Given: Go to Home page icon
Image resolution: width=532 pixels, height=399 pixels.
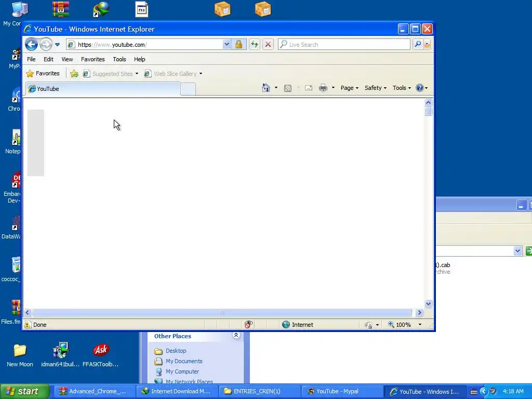Looking at the screenshot, I should (x=266, y=88).
